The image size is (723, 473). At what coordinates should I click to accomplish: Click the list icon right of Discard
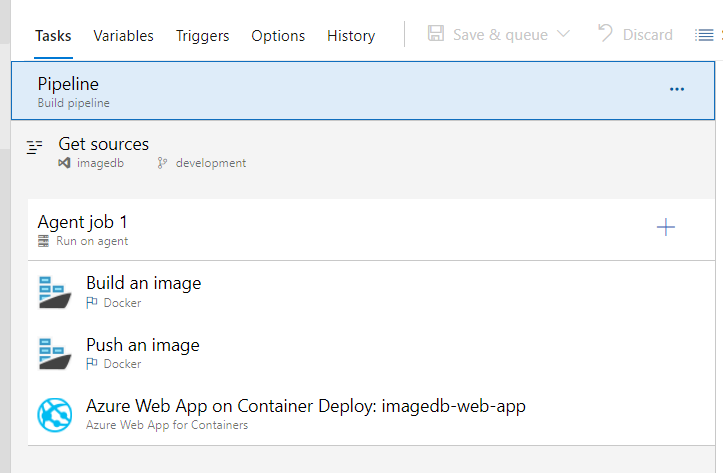point(704,35)
